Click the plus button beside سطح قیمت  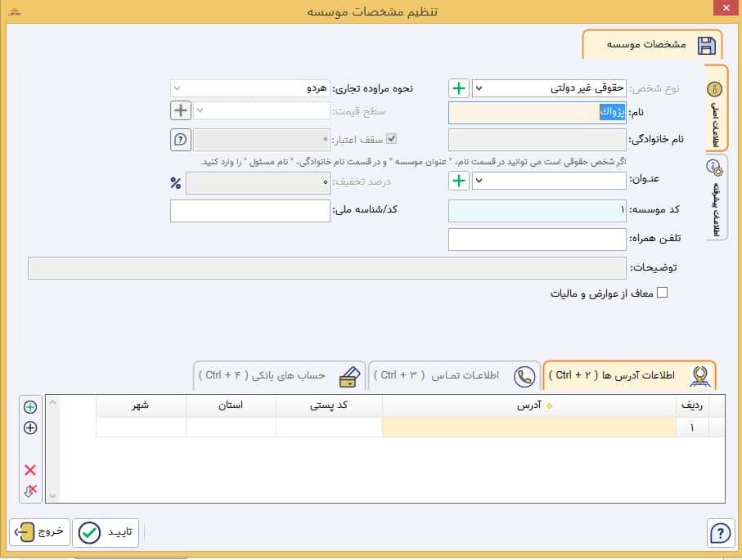[x=180, y=110]
